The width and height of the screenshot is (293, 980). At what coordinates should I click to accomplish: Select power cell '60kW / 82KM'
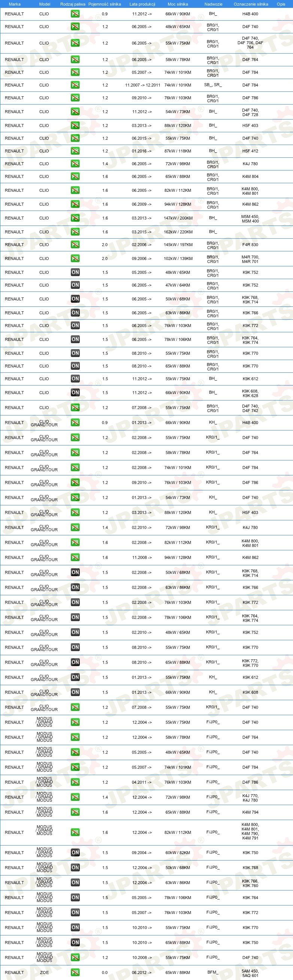[178, 853]
